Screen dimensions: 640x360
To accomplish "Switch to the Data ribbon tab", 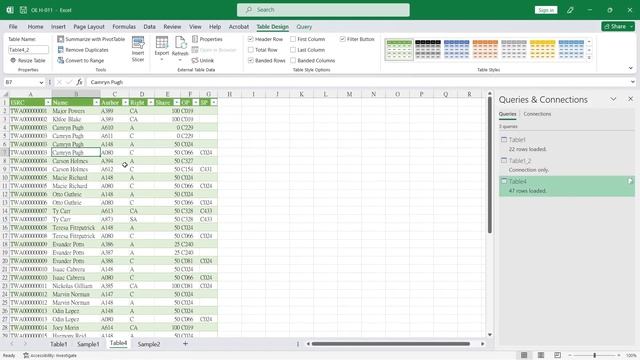I will click(149, 27).
